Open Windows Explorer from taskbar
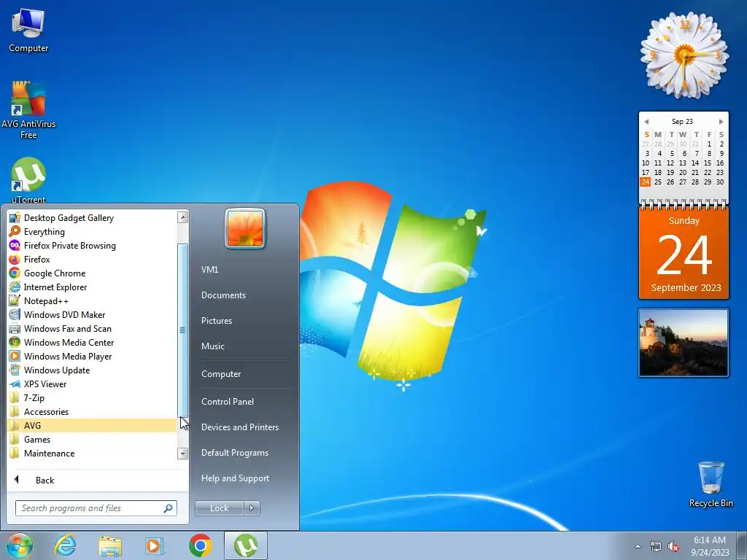 pyautogui.click(x=110, y=545)
